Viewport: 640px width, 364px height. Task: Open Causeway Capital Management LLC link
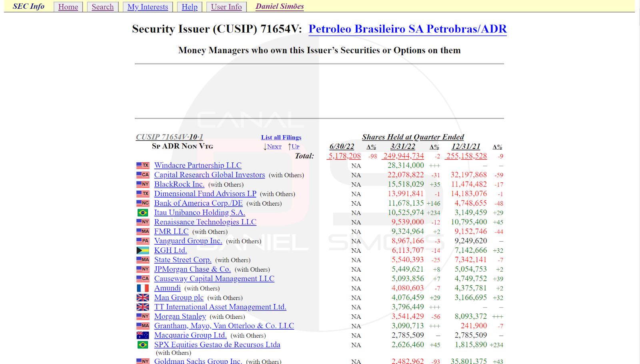(x=214, y=278)
